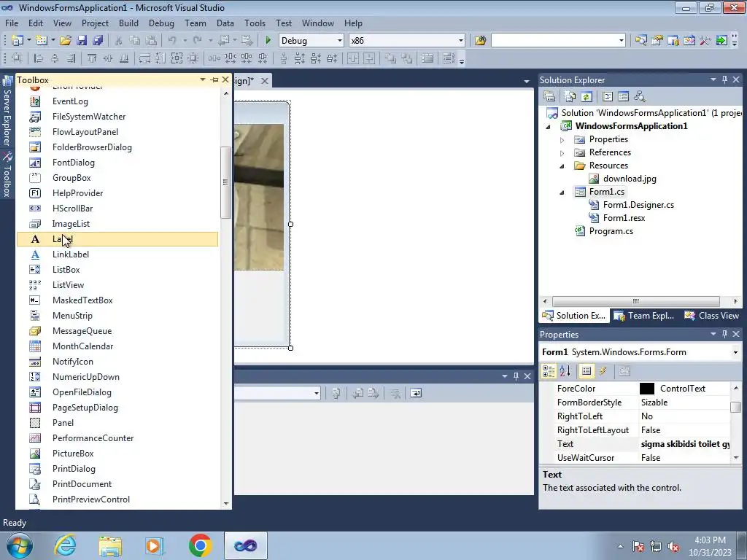Open Solution Explorer from the main toolbar icon
The width and height of the screenshot is (747, 560).
click(x=640, y=41)
